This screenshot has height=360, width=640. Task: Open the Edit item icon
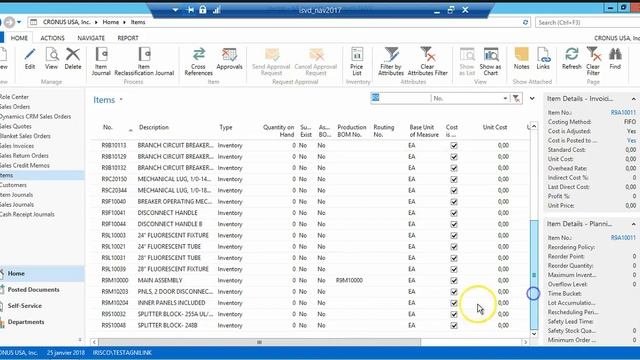click(29, 58)
